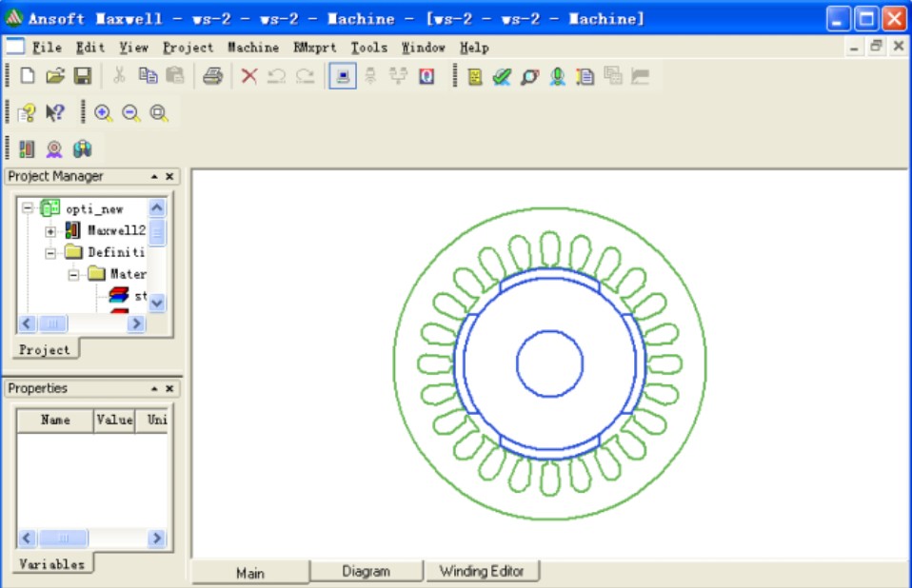Switch to the Diagram tab

tap(366, 571)
